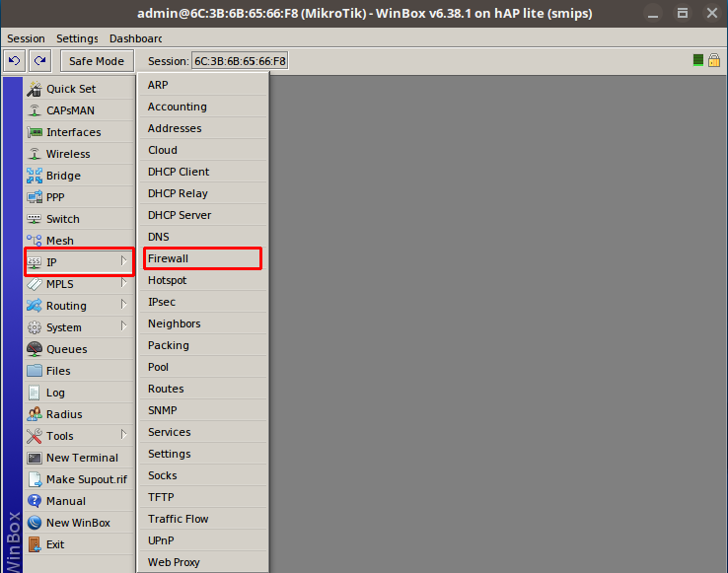Image resolution: width=728 pixels, height=573 pixels.
Task: Open Neighbors entry
Action: coord(203,323)
